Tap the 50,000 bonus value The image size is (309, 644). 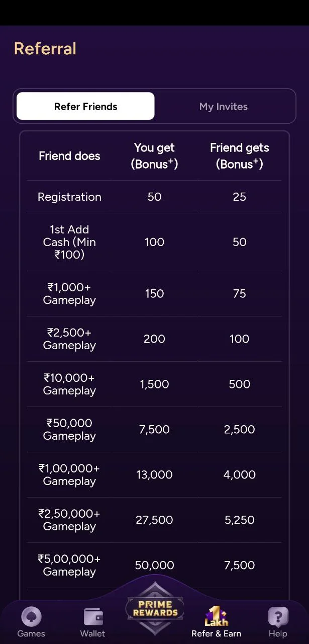(154, 566)
